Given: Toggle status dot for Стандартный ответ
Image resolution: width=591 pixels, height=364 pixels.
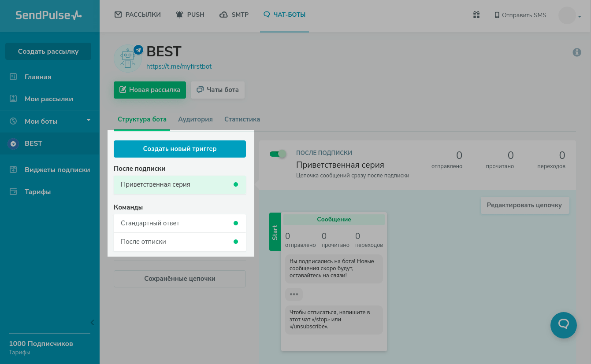Looking at the screenshot, I should [x=236, y=223].
